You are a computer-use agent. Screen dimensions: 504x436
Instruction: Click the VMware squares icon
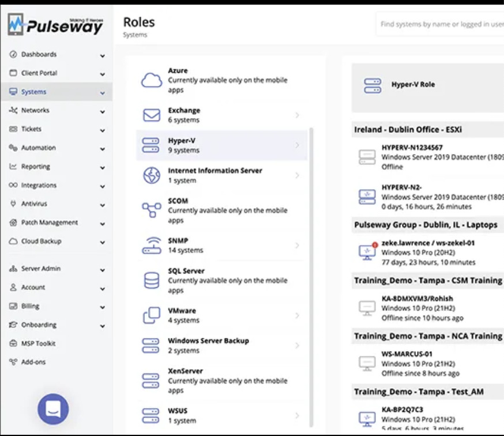152,315
